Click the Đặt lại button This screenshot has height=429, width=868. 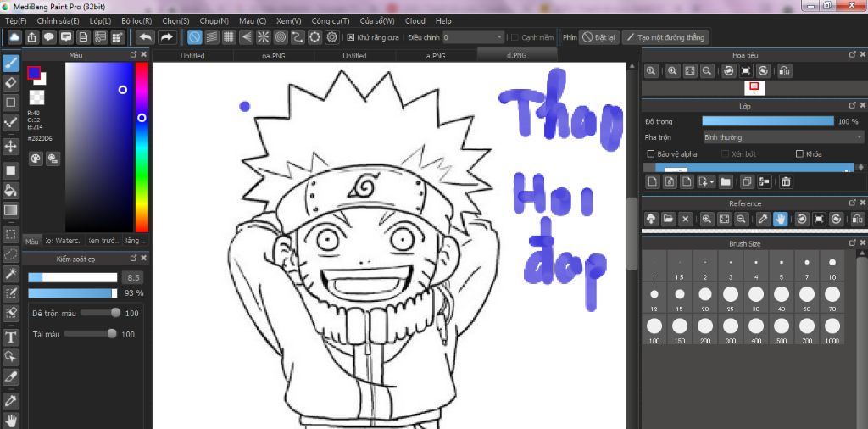click(599, 37)
